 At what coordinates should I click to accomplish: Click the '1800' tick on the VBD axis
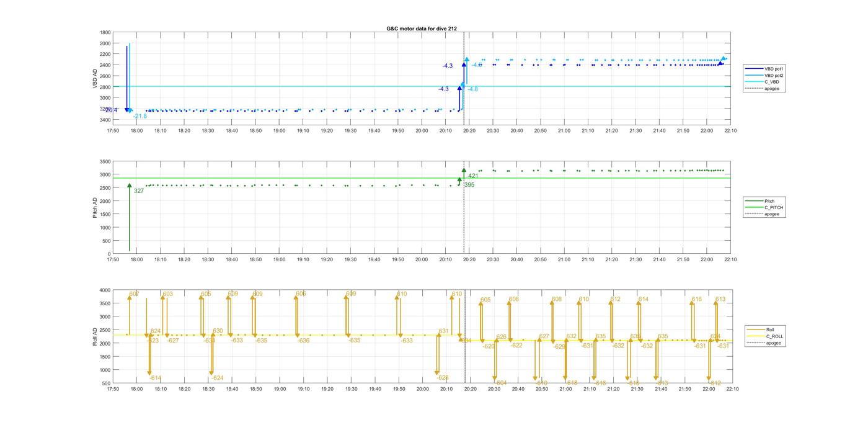105,32
